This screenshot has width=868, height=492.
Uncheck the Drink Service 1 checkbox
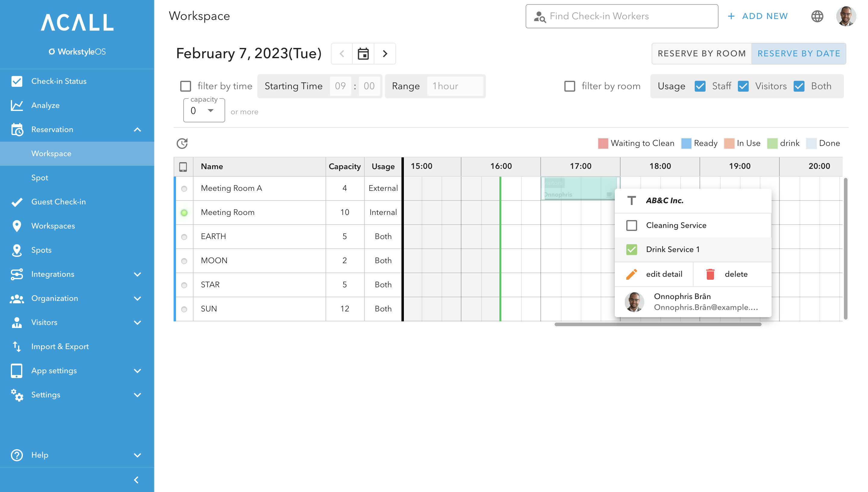tap(631, 250)
